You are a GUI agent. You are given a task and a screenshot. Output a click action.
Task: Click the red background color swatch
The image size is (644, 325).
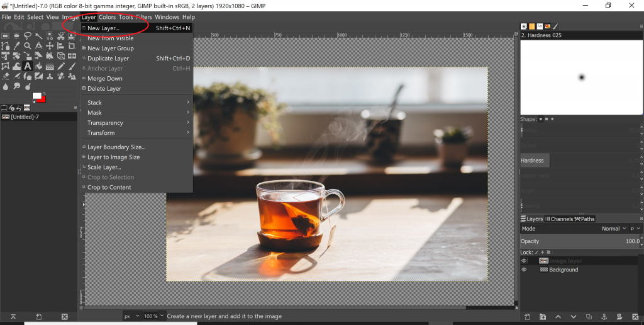click(42, 100)
